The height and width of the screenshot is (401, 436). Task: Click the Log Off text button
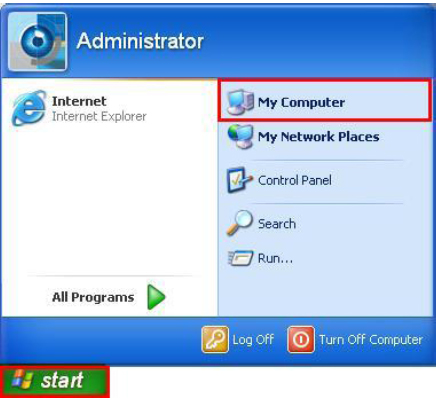[253, 340]
